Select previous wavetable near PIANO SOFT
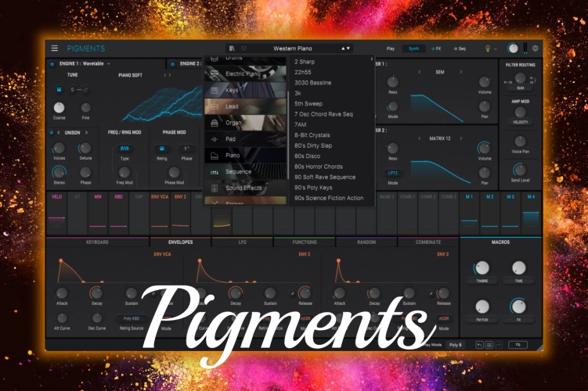Screen dimensions: 588x391 point(165,75)
